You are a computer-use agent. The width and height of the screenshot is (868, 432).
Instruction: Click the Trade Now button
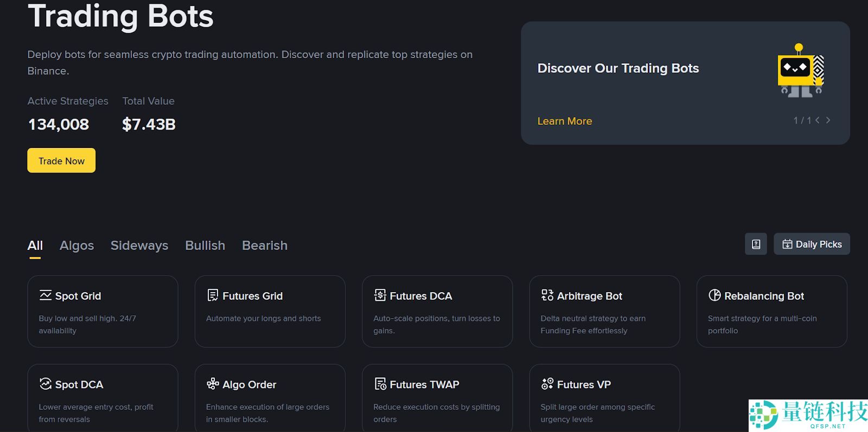click(x=61, y=160)
